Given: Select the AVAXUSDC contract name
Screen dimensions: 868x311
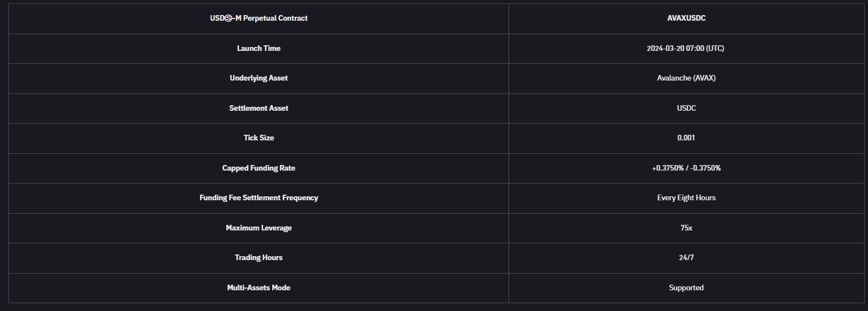Looking at the screenshot, I should click(686, 18).
